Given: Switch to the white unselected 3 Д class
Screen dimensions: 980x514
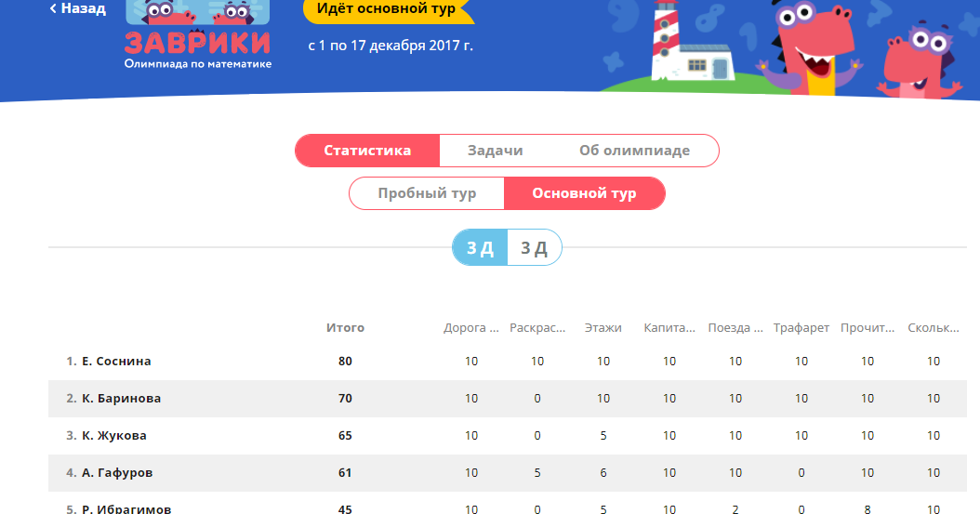Looking at the screenshot, I should [x=534, y=248].
